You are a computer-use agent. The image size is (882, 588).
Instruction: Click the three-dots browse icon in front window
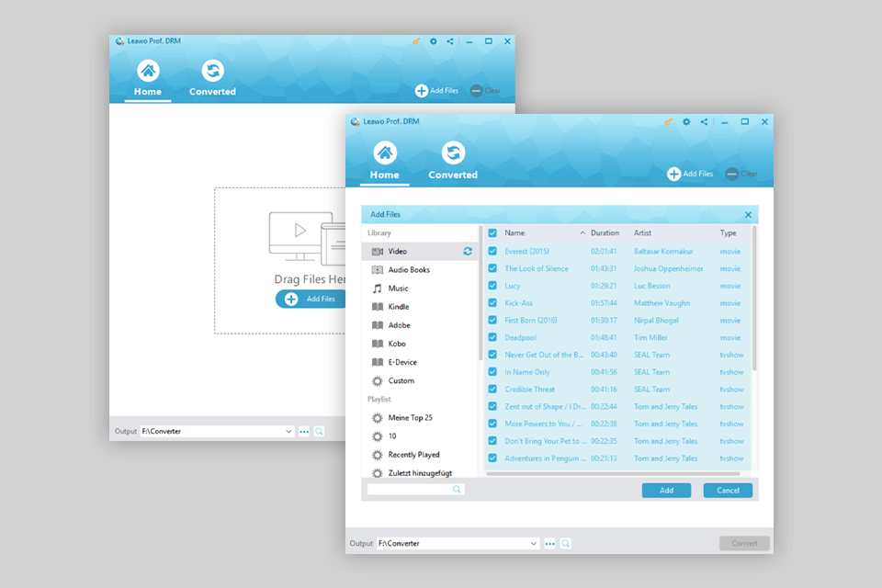coord(550,544)
